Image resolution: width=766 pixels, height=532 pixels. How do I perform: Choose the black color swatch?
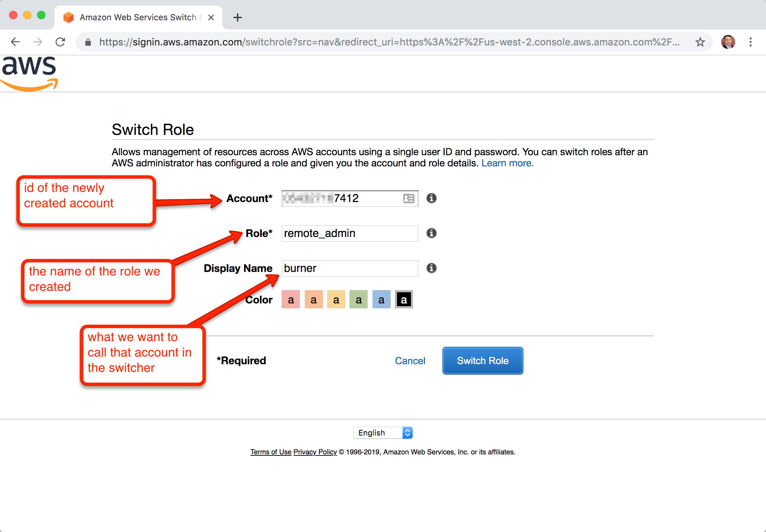404,300
